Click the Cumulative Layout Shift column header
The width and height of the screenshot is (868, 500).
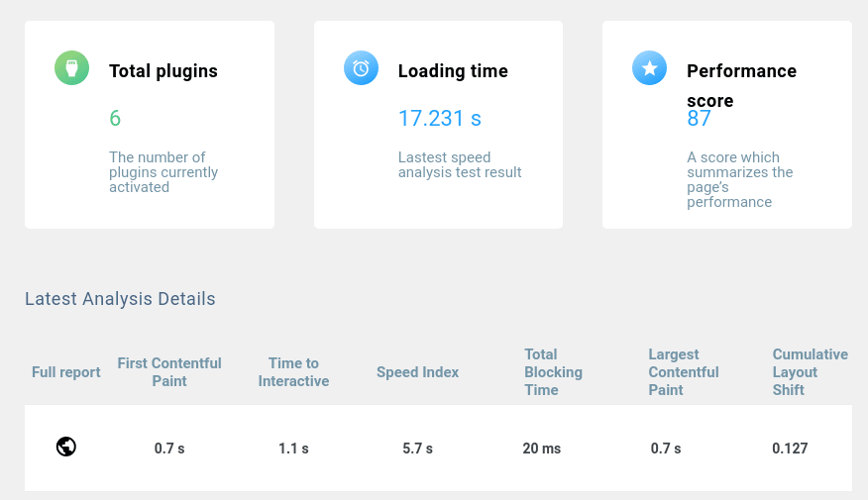pyautogui.click(x=810, y=372)
